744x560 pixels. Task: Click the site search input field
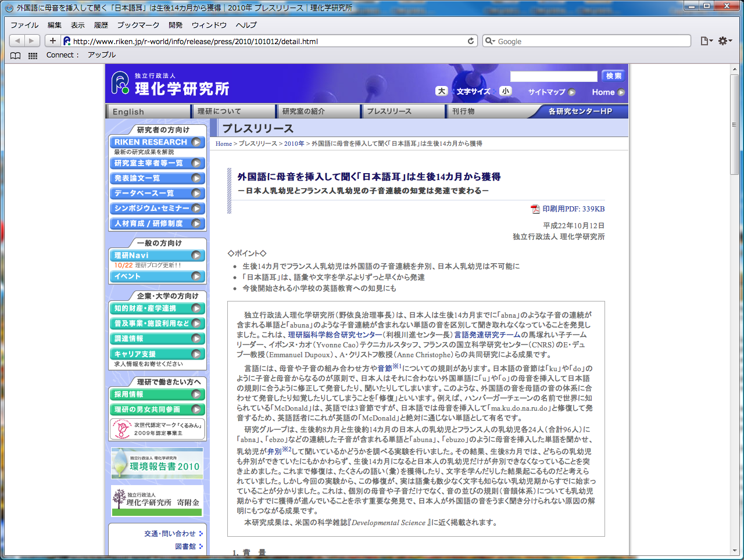(553, 76)
